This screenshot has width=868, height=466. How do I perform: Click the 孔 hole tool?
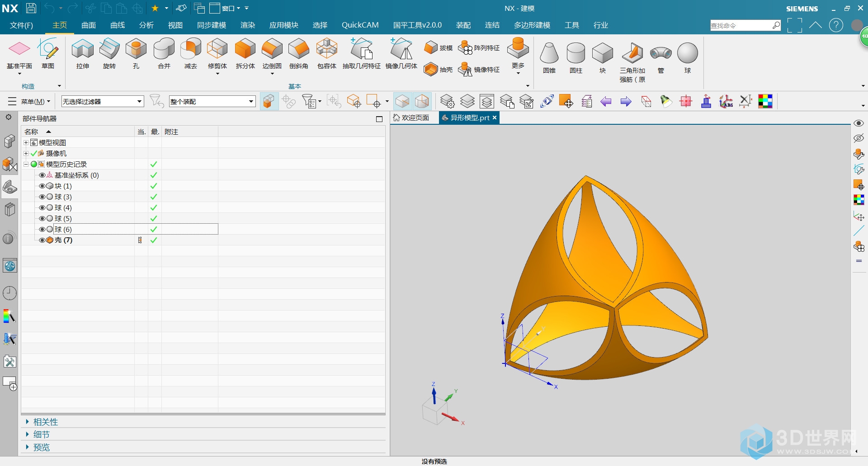(x=136, y=54)
